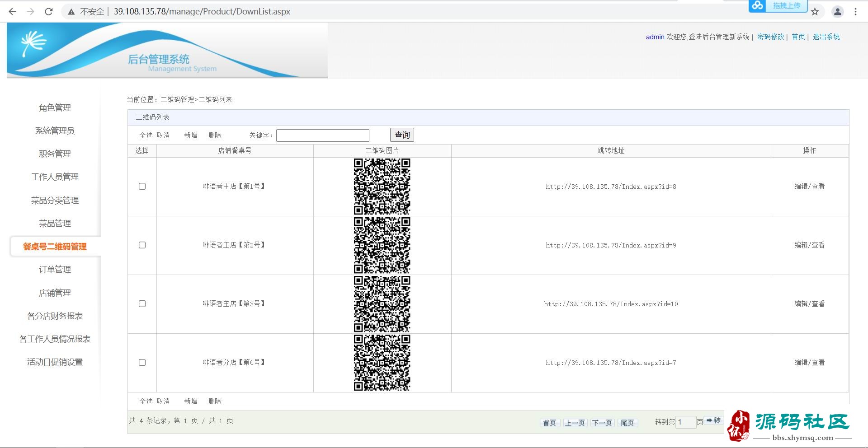The height and width of the screenshot is (448, 868).
Task: Open 店铺管理 in the sidebar
Action: 55,293
